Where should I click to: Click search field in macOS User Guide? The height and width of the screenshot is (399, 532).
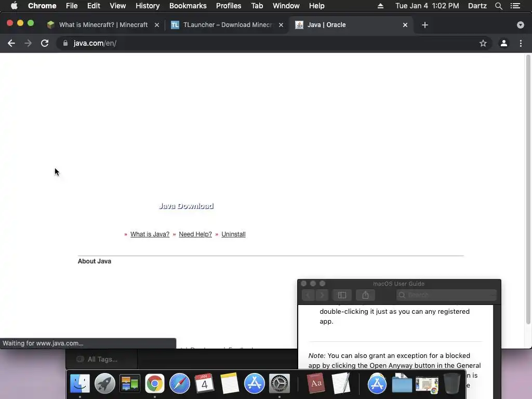(446, 295)
